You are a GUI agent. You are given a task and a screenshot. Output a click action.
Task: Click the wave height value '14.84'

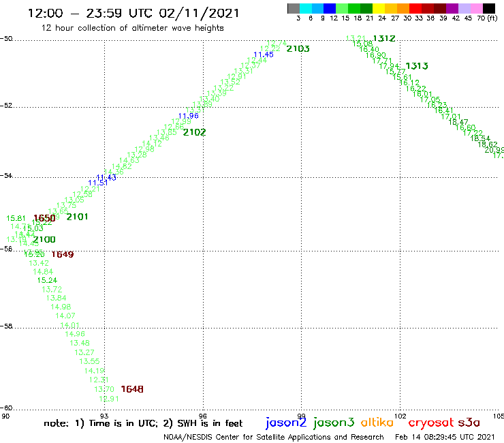(x=43, y=272)
